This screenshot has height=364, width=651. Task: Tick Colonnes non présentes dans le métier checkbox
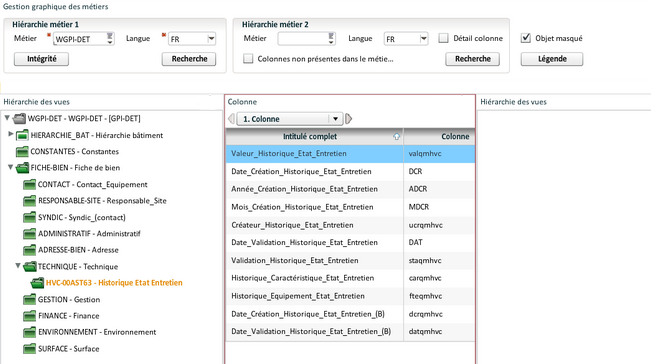[x=248, y=59]
